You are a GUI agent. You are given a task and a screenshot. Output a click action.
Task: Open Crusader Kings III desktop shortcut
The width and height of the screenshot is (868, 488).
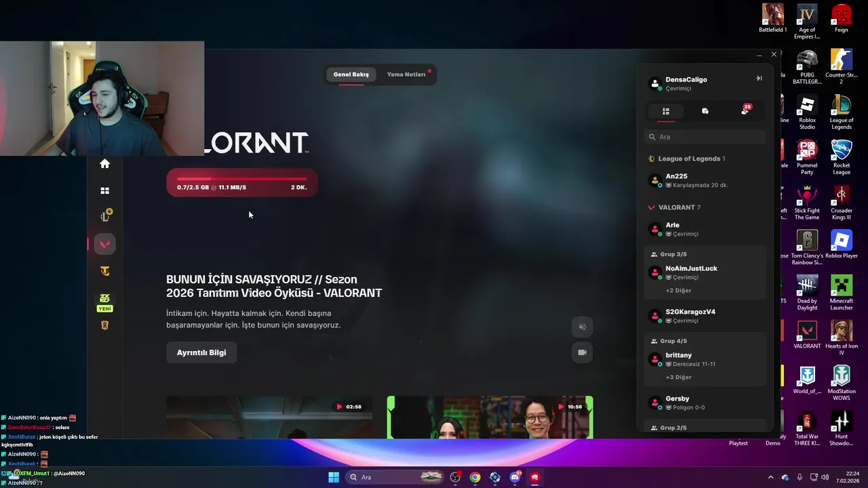pos(842,203)
